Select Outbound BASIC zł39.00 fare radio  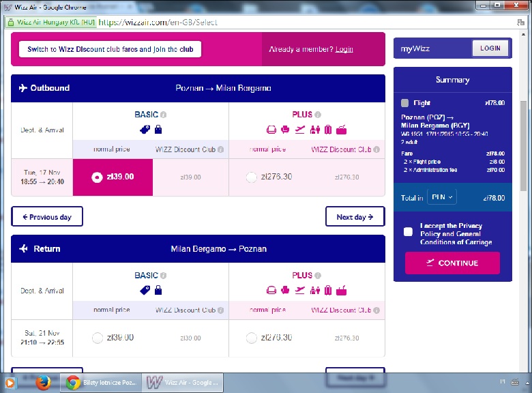coord(97,177)
